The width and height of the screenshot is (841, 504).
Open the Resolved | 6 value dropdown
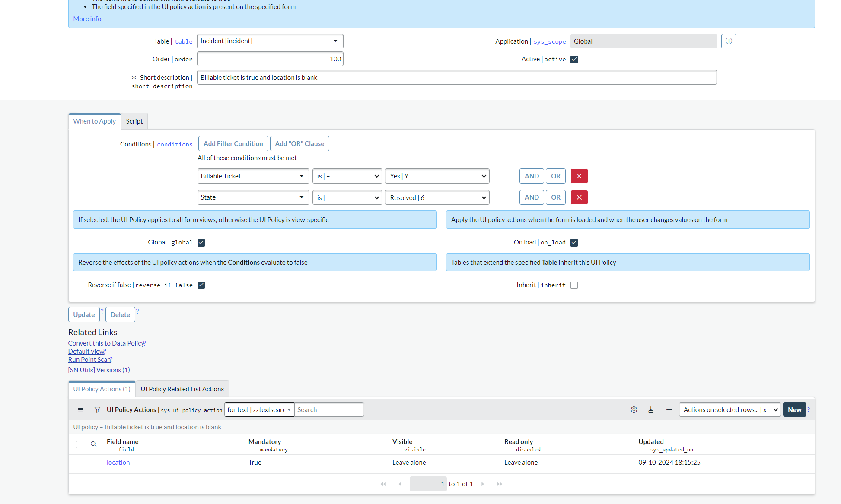(437, 197)
